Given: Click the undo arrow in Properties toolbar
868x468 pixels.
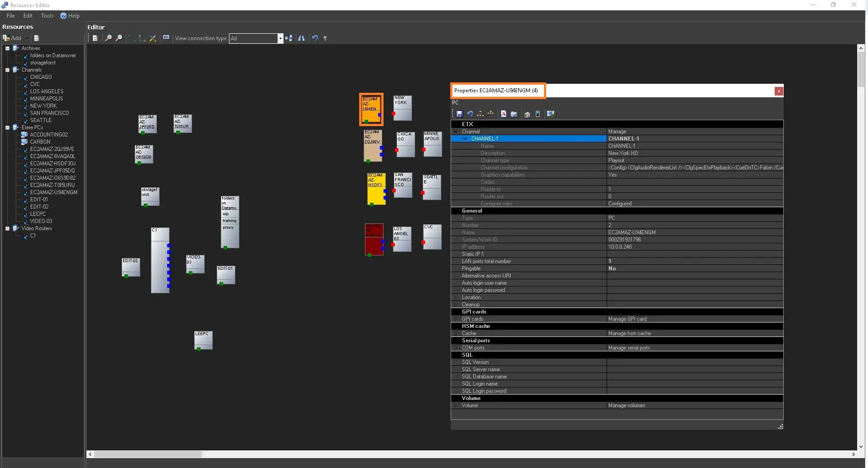Looking at the screenshot, I should click(470, 114).
